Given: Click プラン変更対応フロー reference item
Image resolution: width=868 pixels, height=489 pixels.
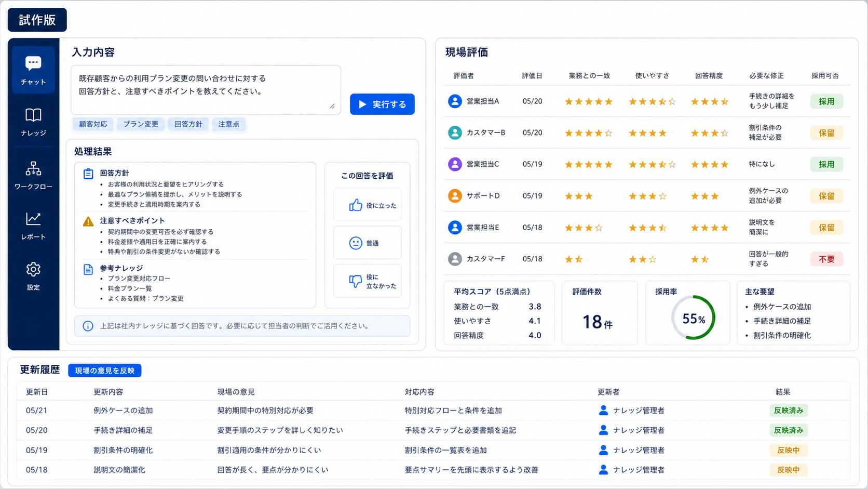Looking at the screenshot, I should (x=139, y=279).
